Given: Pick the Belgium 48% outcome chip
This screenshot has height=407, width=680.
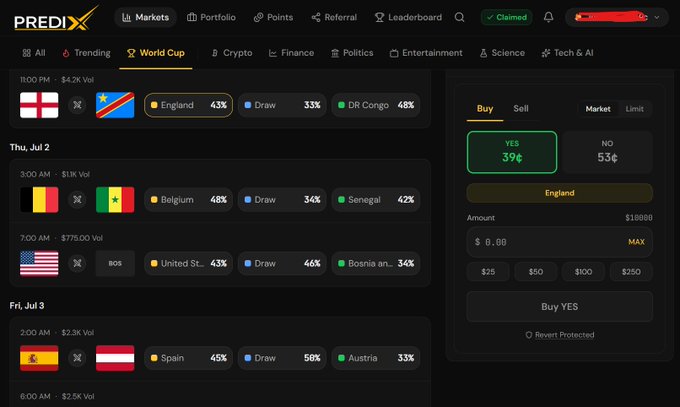Looking at the screenshot, I should point(188,200).
